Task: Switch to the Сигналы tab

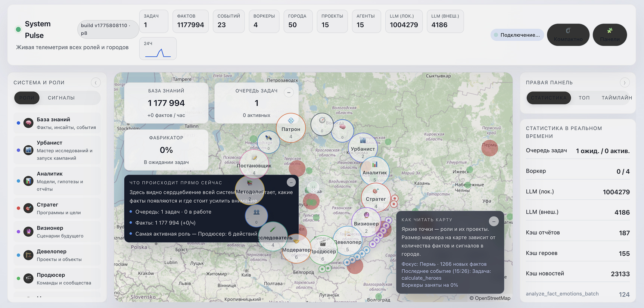Action: coord(61,98)
